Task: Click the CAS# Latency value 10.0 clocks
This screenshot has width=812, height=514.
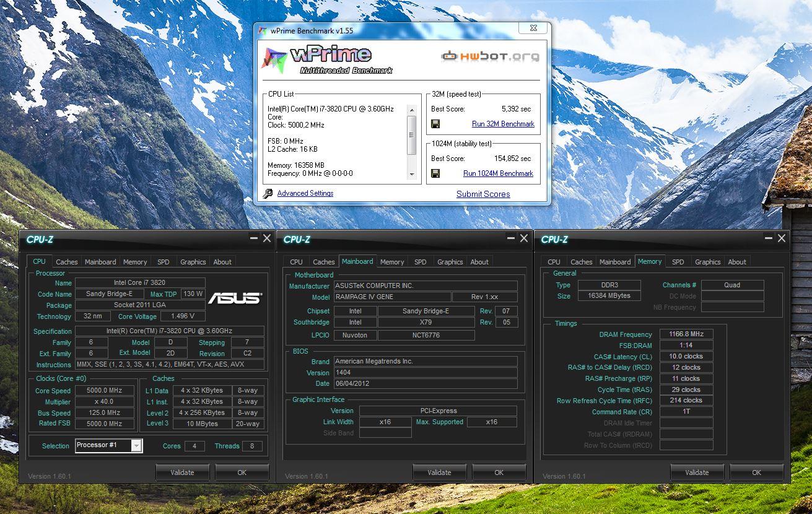Action: 686,356
